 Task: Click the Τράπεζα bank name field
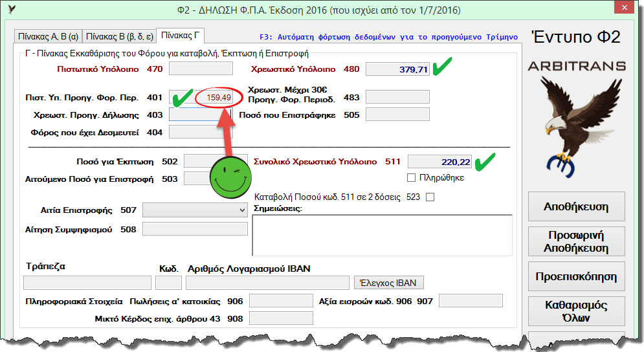87,283
